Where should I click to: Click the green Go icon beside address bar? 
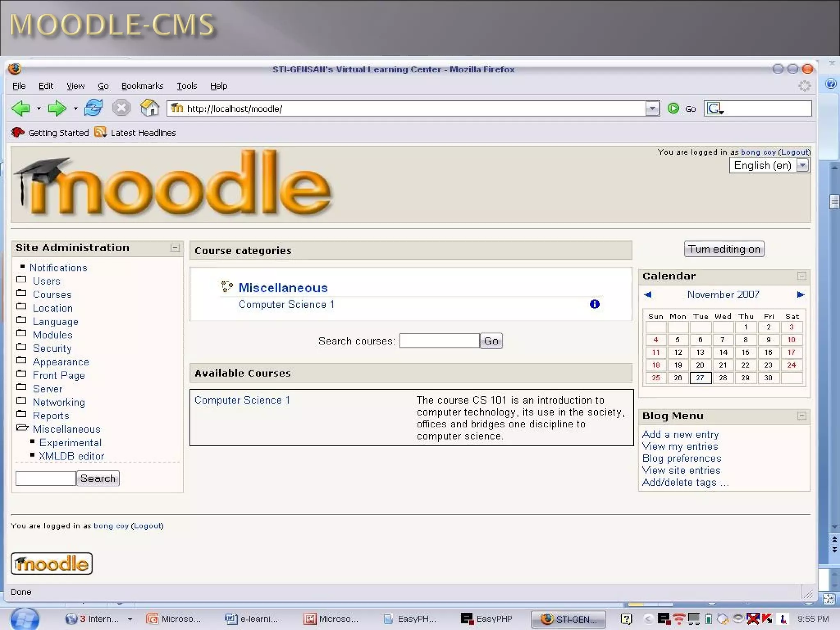pyautogui.click(x=673, y=108)
